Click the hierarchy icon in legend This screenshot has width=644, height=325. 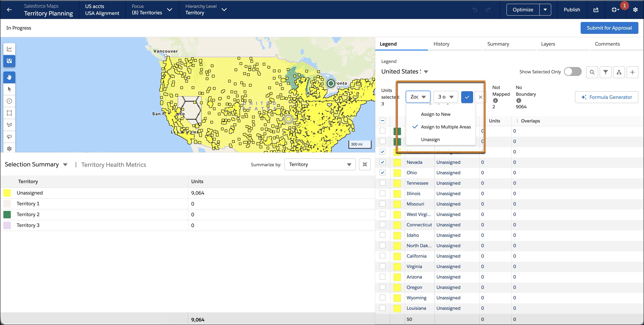pos(619,72)
